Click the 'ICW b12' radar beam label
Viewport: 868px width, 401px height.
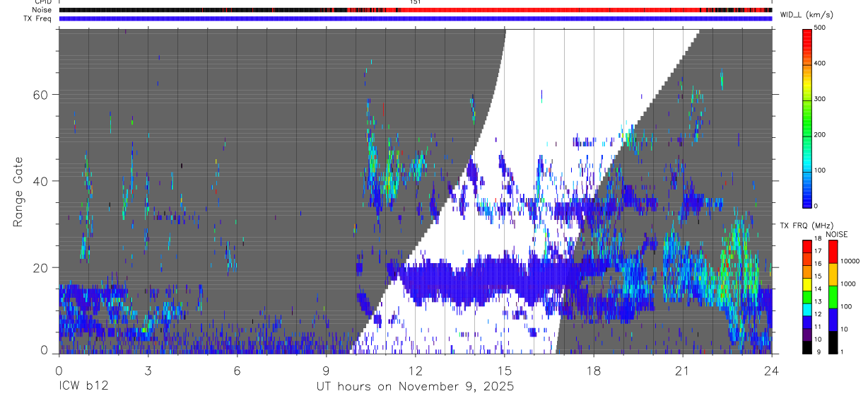(83, 386)
